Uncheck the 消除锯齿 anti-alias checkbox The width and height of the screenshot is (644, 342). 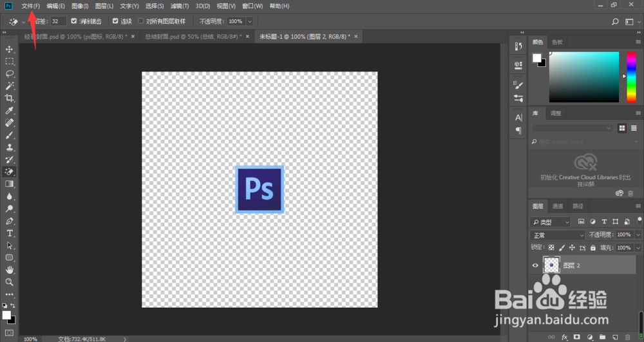pos(74,21)
